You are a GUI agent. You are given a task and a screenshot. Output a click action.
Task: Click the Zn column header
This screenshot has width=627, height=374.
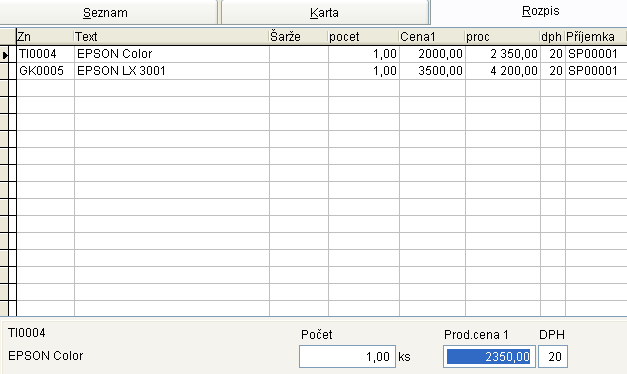pos(45,37)
